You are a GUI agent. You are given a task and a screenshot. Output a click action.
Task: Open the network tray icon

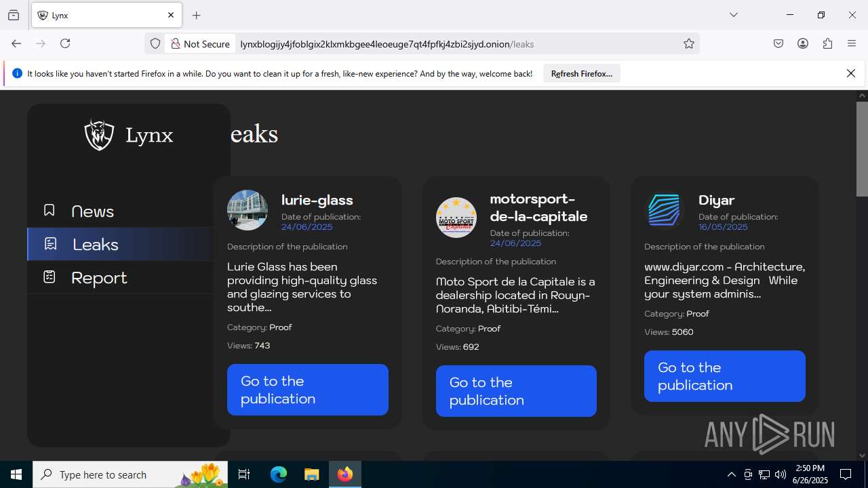pos(764,474)
